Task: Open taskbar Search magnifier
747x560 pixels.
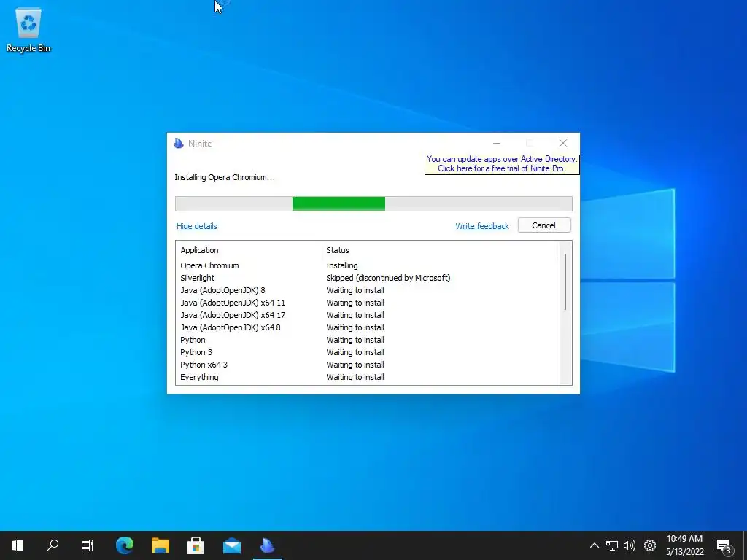Action: [53, 545]
